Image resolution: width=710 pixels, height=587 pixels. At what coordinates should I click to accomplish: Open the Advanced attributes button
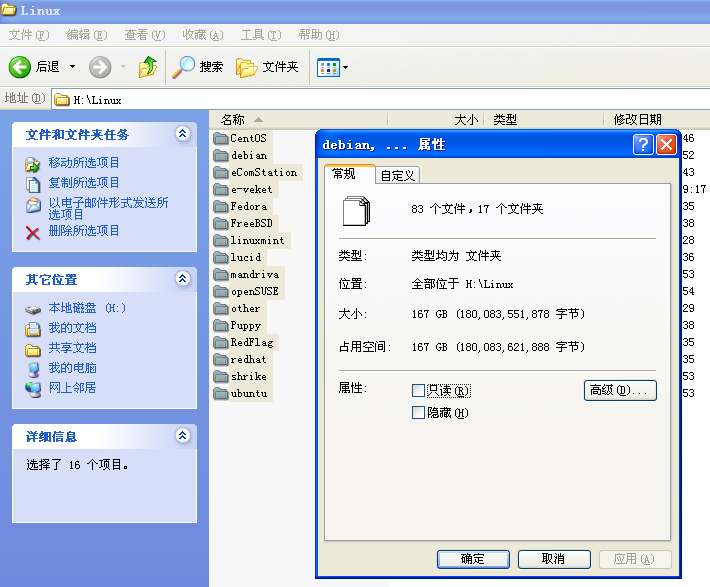point(620,390)
